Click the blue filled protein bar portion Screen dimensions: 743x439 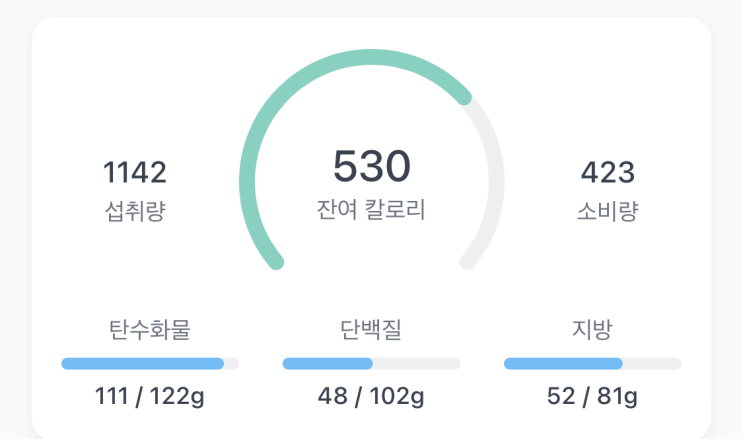(x=327, y=364)
